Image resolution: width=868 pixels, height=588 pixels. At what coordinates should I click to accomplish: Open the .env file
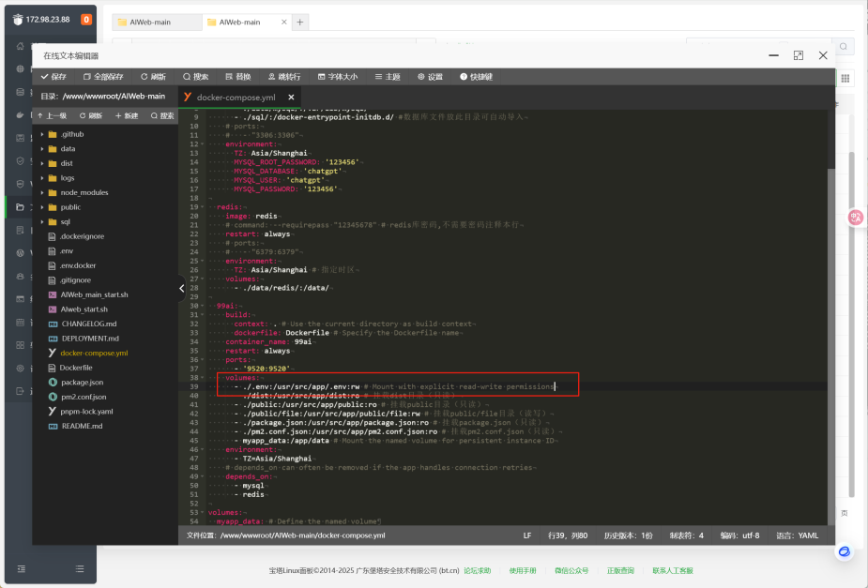click(x=66, y=251)
